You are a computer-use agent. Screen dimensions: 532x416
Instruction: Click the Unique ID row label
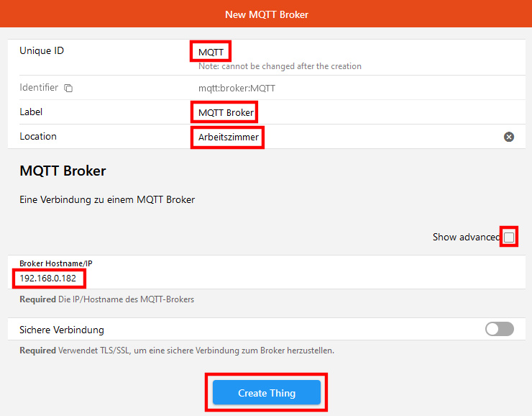pyautogui.click(x=42, y=50)
